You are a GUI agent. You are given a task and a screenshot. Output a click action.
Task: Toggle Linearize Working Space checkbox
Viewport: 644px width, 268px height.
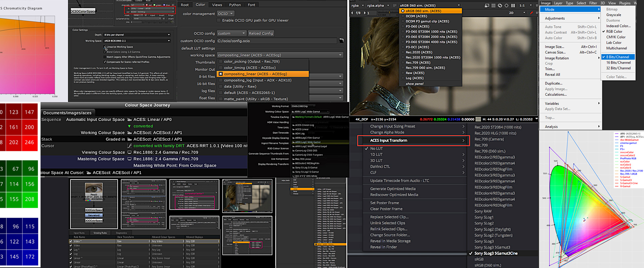pos(105,47)
